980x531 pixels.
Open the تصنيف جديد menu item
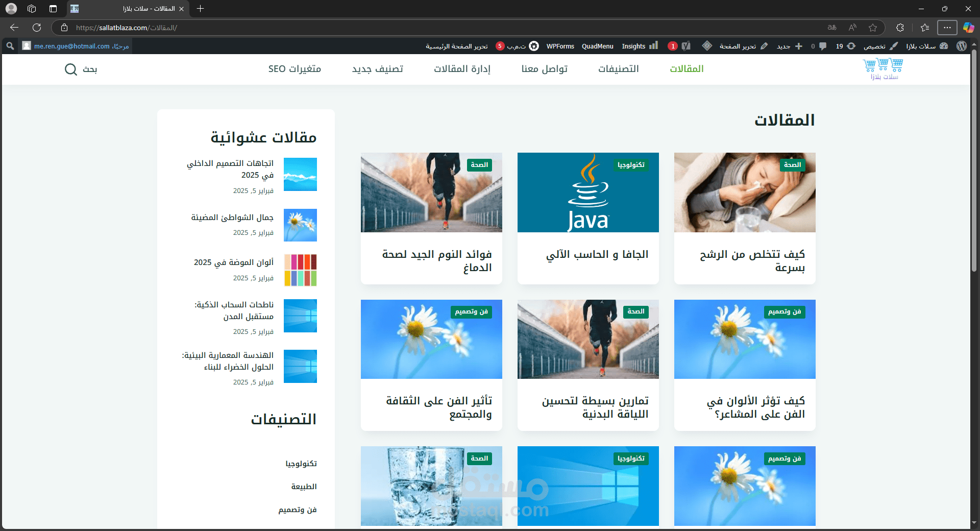point(377,69)
